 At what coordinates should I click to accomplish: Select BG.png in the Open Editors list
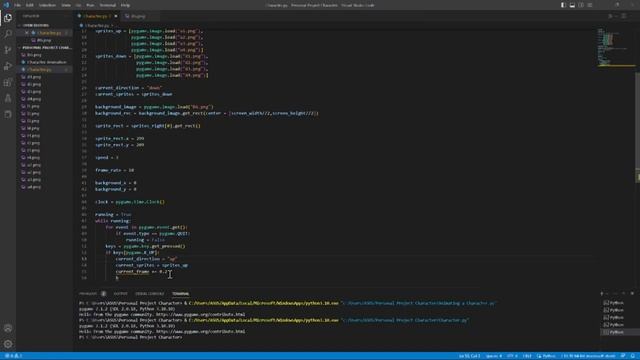pyautogui.click(x=44, y=40)
